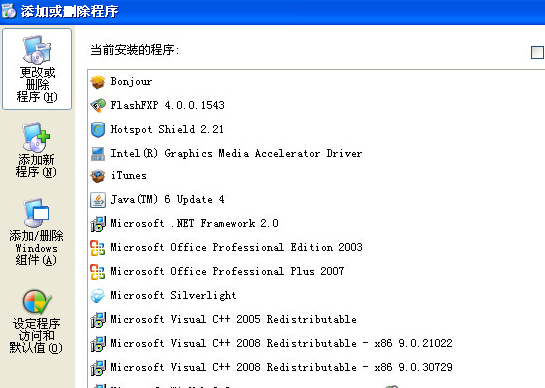The image size is (545, 388).
Task: Click the iTunes package icon
Action: [x=98, y=176]
